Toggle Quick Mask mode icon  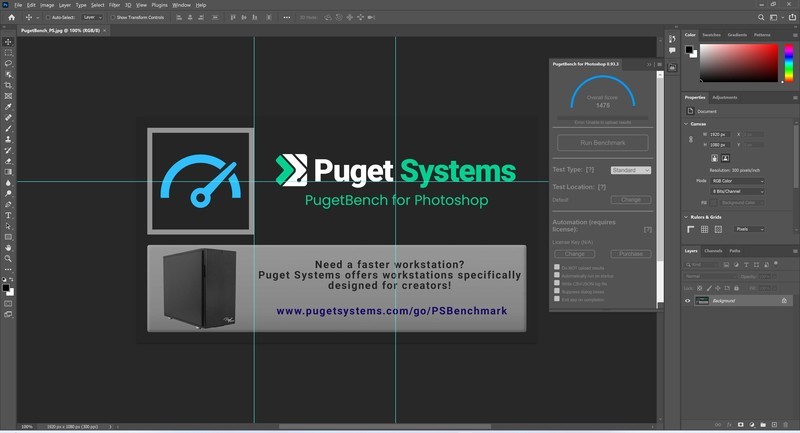[x=8, y=303]
